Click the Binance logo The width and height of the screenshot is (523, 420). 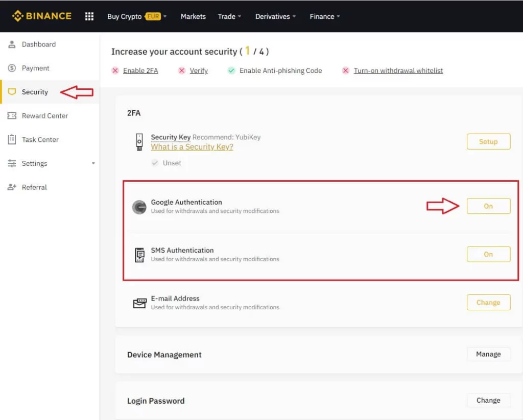click(42, 16)
